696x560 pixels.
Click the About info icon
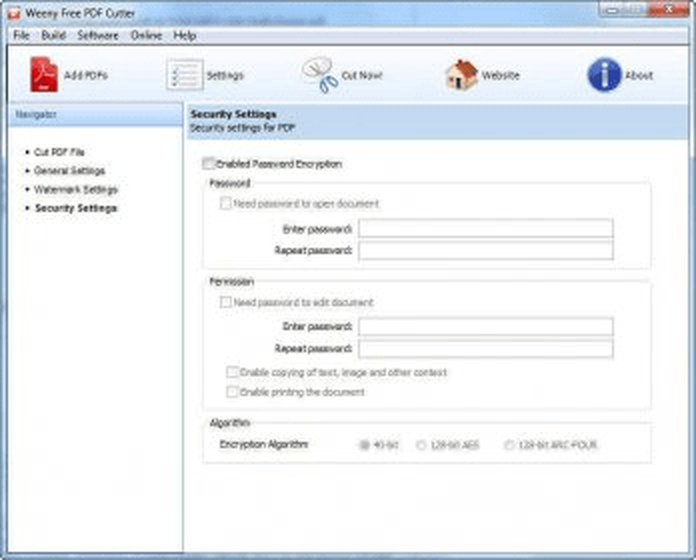[604, 75]
